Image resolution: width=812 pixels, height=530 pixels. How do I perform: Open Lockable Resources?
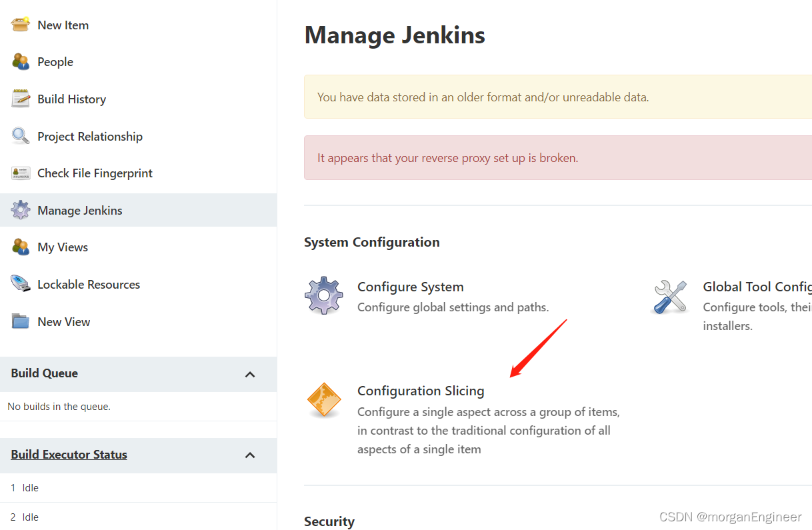[x=89, y=284]
